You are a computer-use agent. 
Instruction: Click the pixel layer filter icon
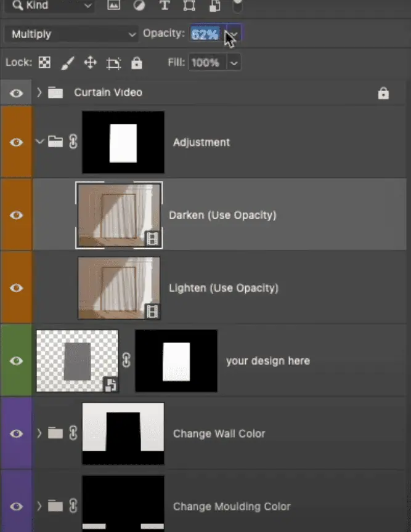113,6
